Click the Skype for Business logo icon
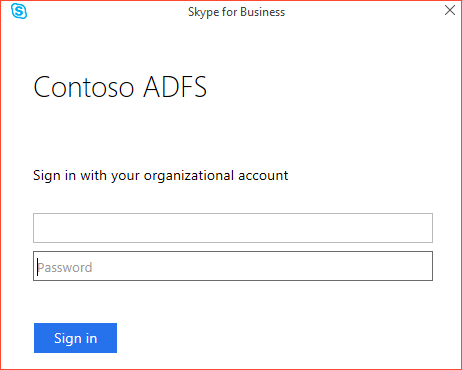The image size is (462, 370). 19,11
